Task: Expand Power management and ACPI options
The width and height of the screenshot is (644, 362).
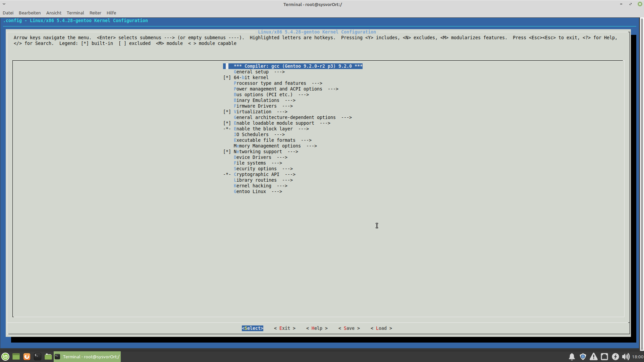Action: (286, 89)
